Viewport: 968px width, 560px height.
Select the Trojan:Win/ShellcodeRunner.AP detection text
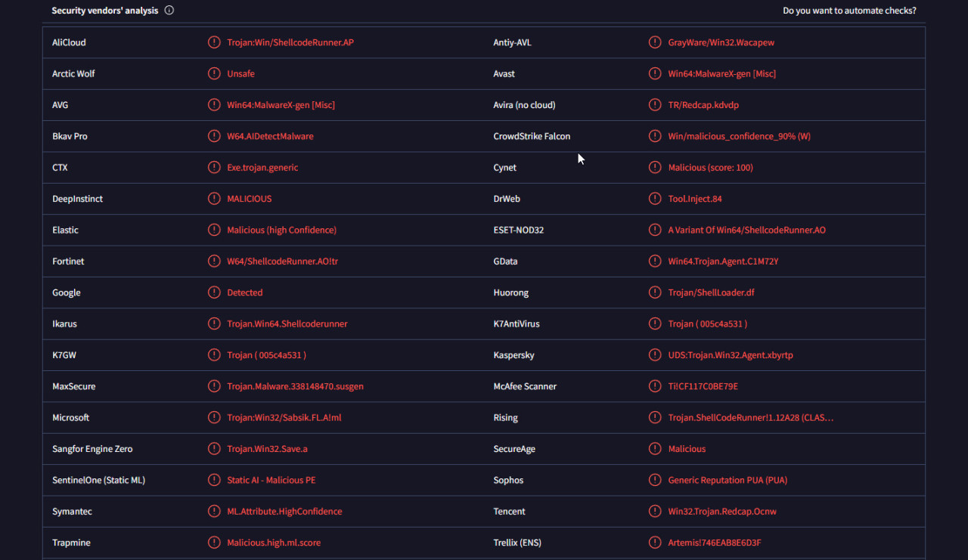[290, 42]
